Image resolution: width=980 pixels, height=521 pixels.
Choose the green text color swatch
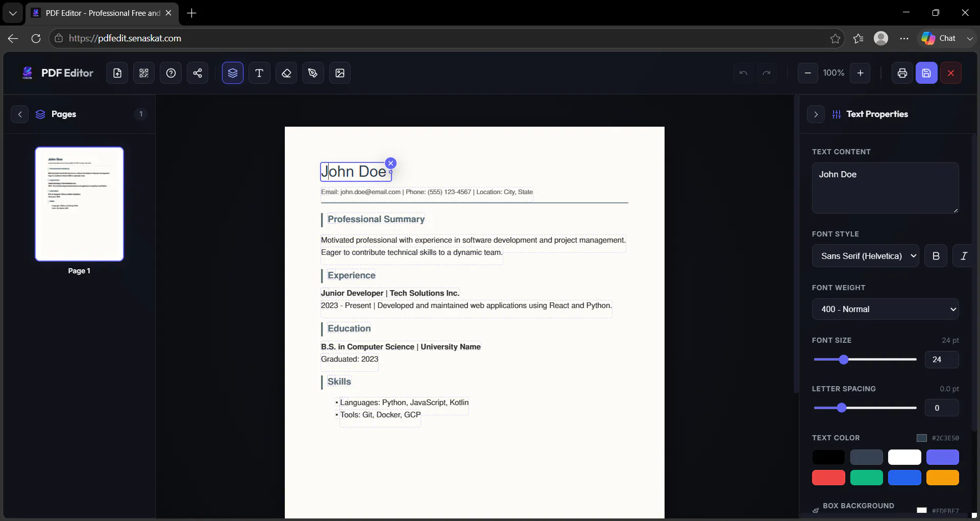pyautogui.click(x=867, y=478)
